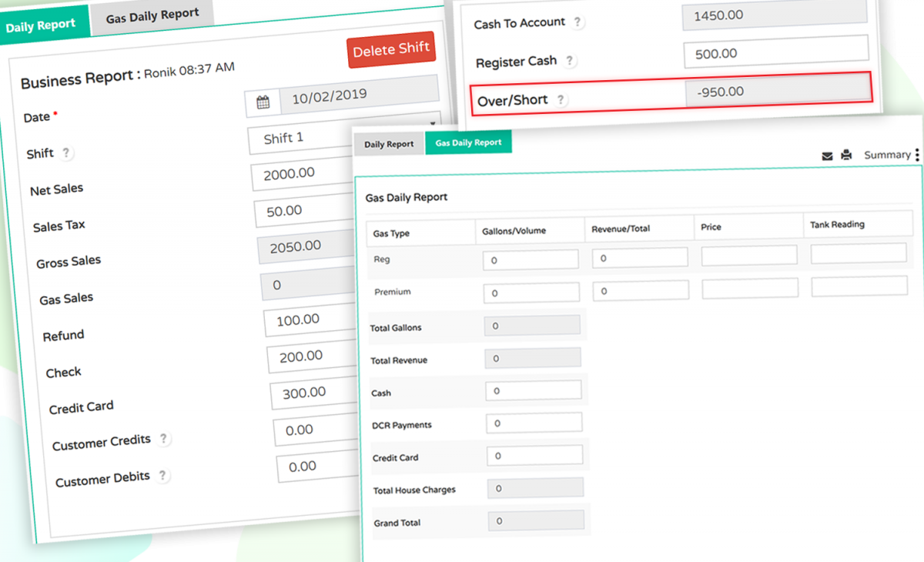
Task: Click the Customer Credits help question mark
Action: tap(163, 437)
